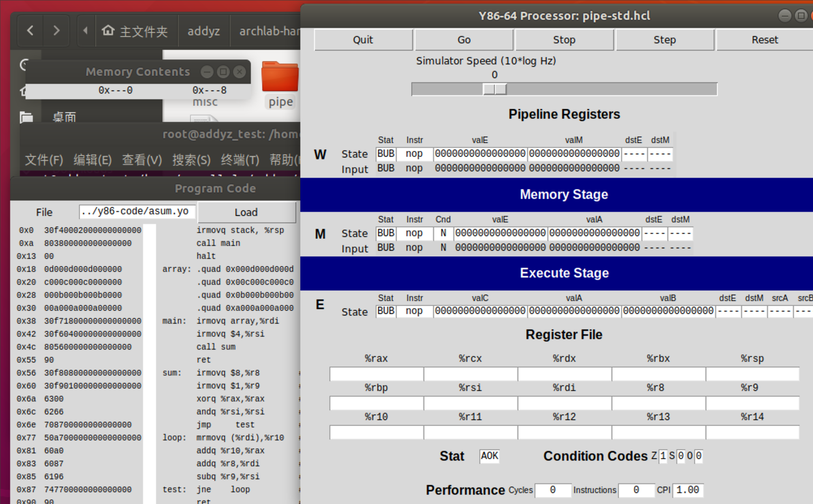813x504 pixels.
Task: Stop the running Y86-64 simulation
Action: coord(564,39)
